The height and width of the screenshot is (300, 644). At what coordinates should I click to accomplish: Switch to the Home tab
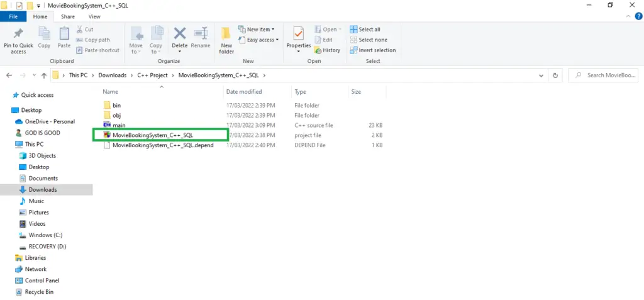click(x=40, y=17)
